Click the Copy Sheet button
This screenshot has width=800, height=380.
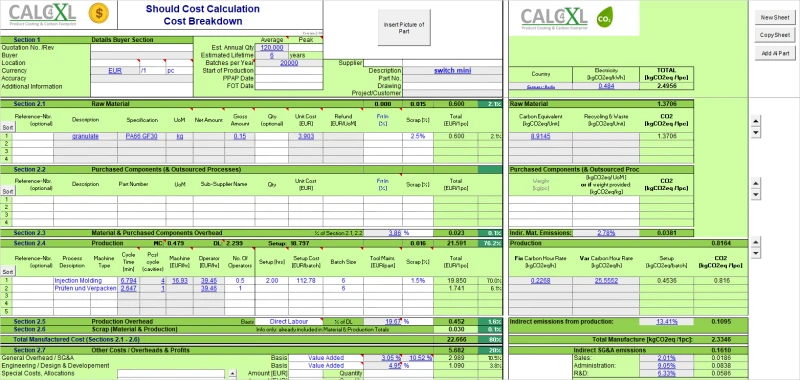(x=775, y=35)
